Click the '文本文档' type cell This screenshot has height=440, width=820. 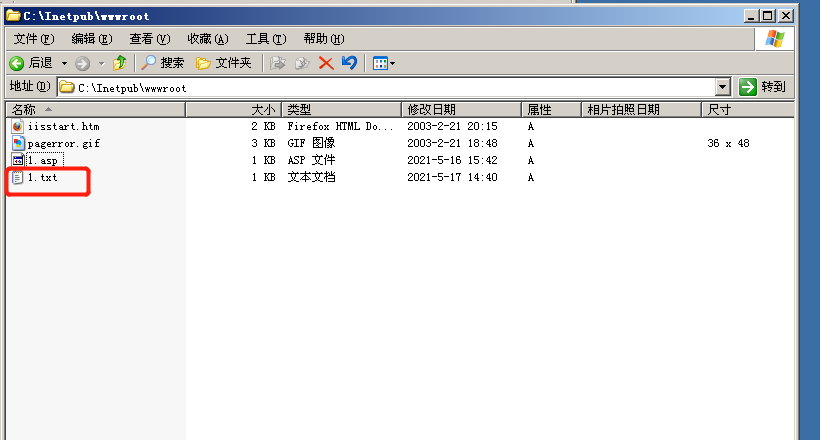click(311, 177)
